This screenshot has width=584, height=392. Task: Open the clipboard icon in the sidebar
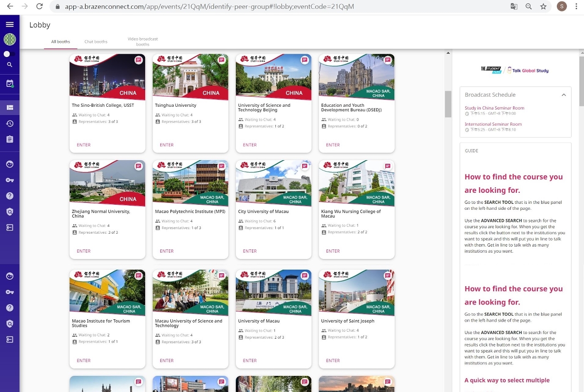tap(10, 139)
